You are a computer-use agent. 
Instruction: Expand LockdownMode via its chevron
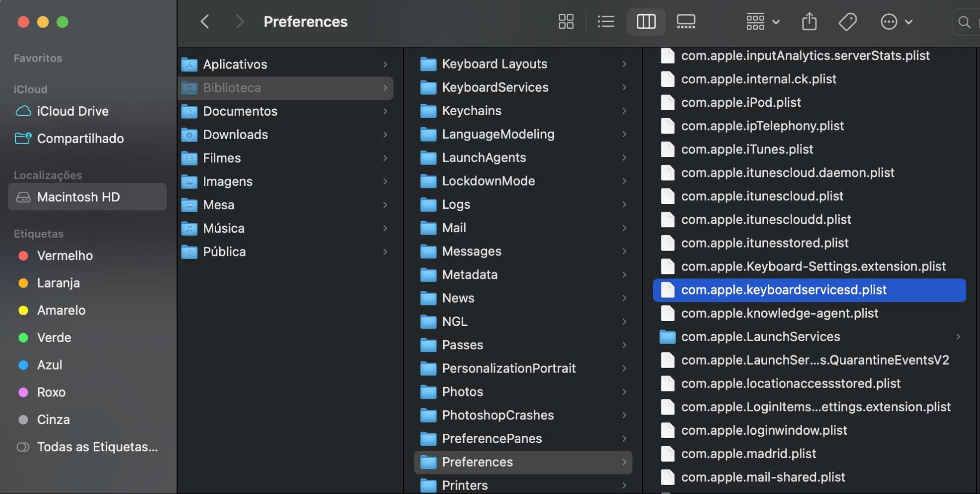coord(624,181)
